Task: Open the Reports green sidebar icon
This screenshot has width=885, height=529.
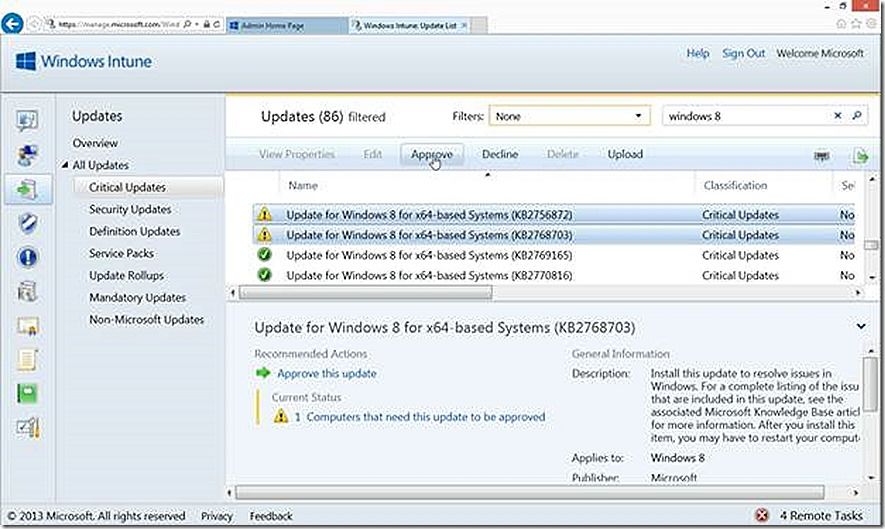Action: point(27,394)
